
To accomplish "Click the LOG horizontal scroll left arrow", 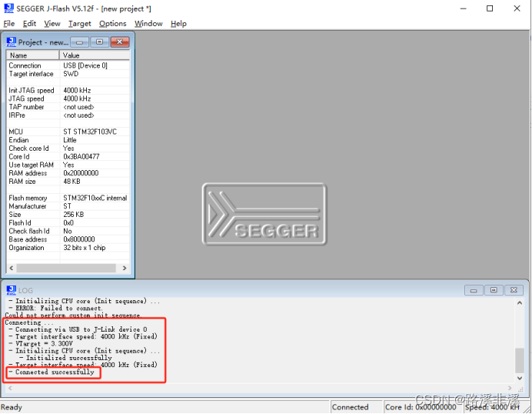I will click(10, 388).
